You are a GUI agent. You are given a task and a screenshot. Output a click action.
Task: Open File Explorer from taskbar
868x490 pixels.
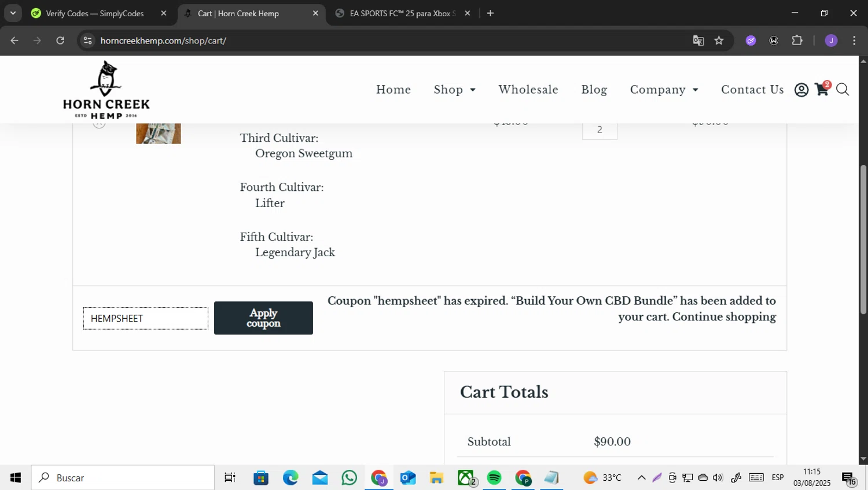436,478
